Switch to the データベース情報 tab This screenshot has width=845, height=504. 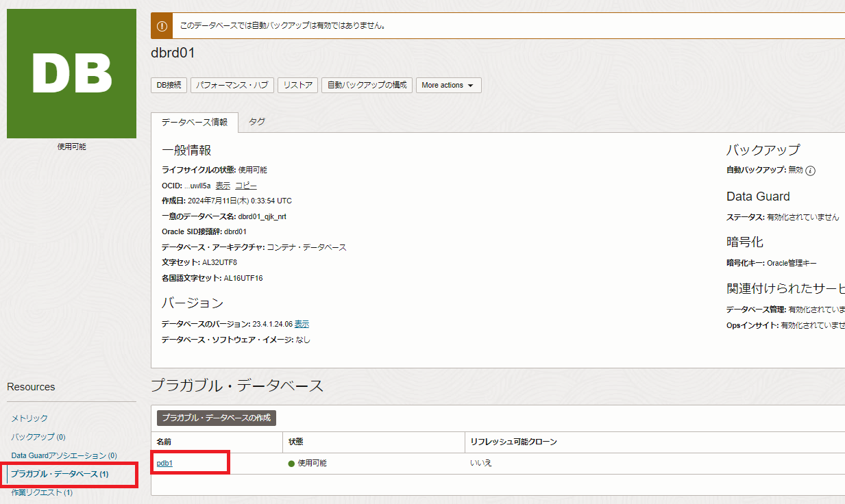point(195,122)
